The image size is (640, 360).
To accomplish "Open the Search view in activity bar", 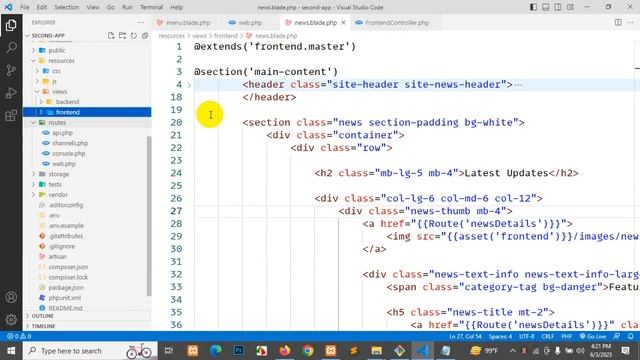I will tap(11, 48).
